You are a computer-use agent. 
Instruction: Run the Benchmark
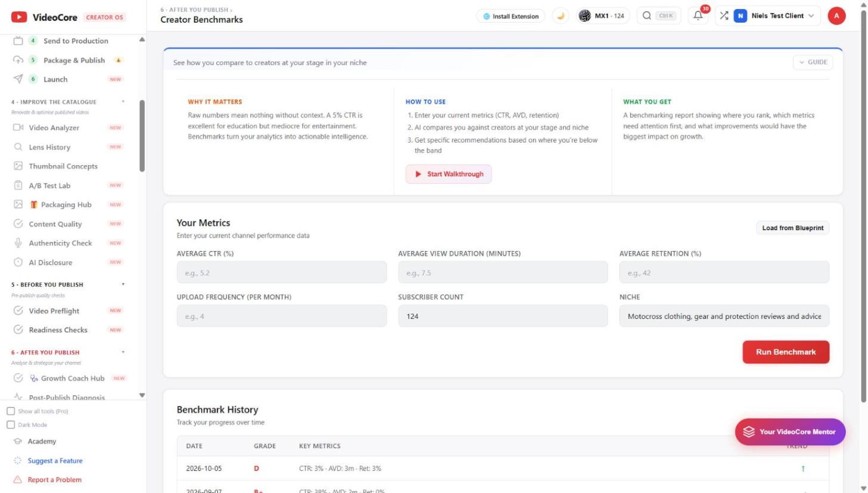coord(786,352)
